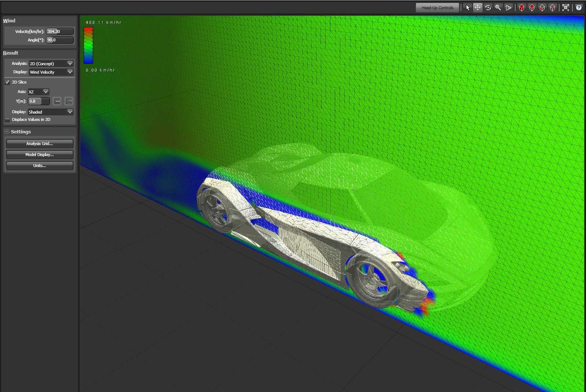Screen dimensions: 586x392
Task: Uncheck the 2D Slice checkbox
Action: tap(7, 82)
